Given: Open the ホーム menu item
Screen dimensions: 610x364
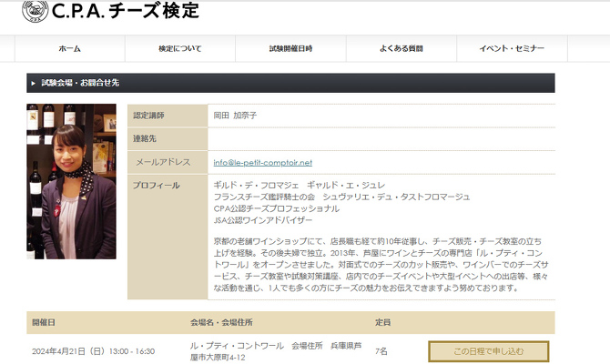Looking at the screenshot, I should [x=69, y=48].
